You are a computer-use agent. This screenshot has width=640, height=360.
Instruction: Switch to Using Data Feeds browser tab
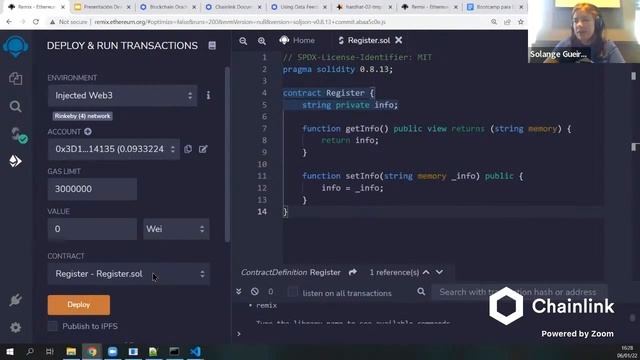[x=299, y=7]
